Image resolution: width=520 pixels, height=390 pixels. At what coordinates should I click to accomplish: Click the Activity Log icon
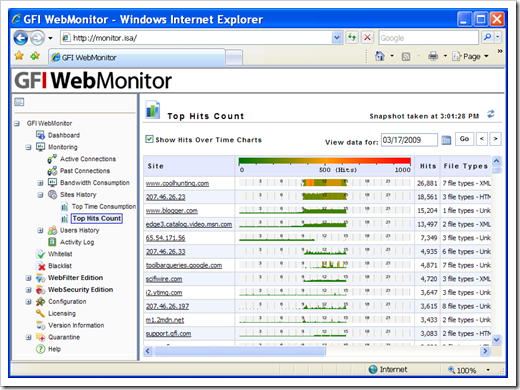coord(52,242)
